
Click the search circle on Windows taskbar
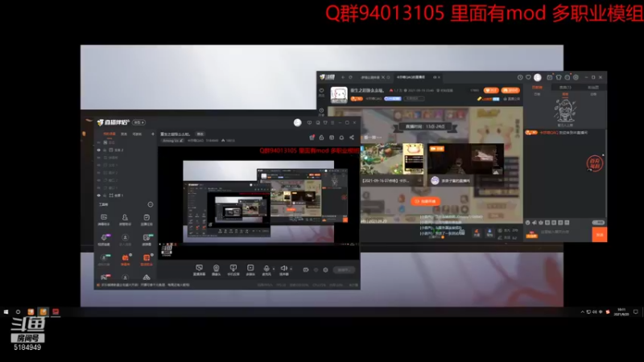pos(18,312)
